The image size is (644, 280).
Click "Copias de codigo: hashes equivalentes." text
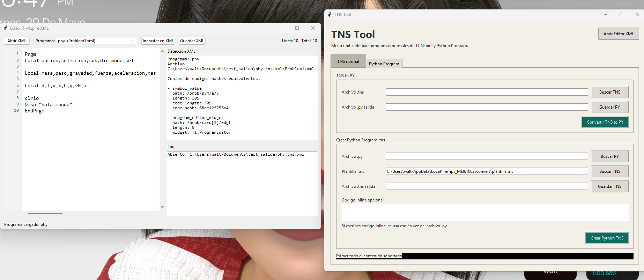coord(214,79)
